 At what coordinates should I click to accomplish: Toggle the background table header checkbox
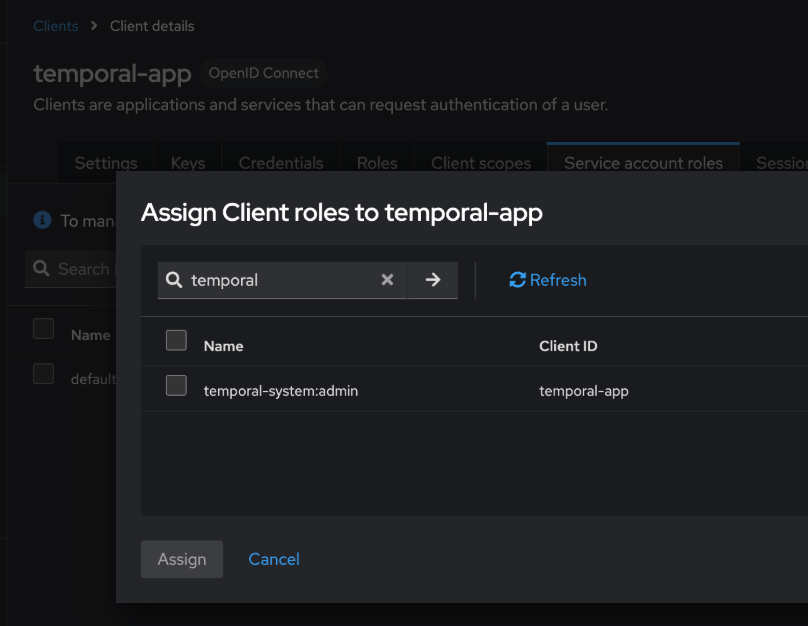click(x=43, y=329)
